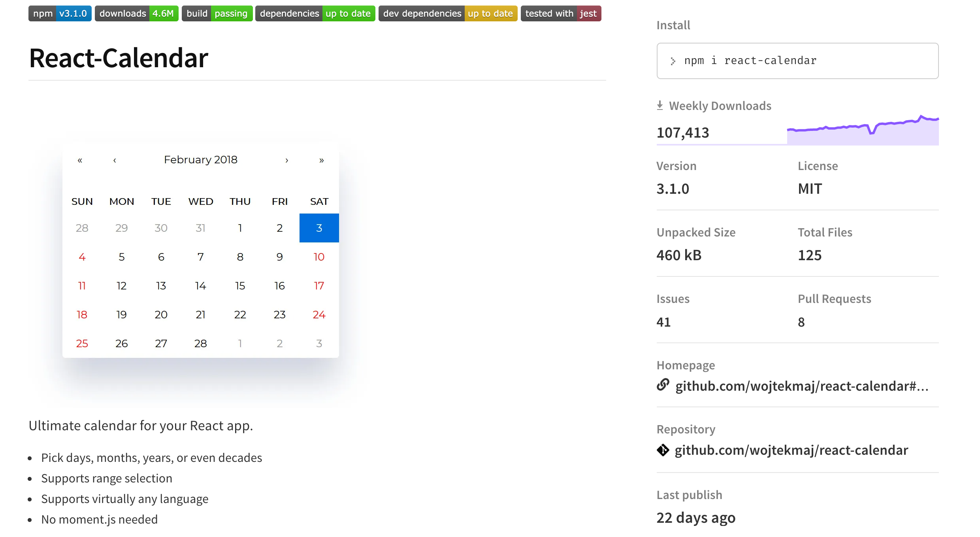Select February 12 in the calendar
Screen dimensions: 980x537
122,286
